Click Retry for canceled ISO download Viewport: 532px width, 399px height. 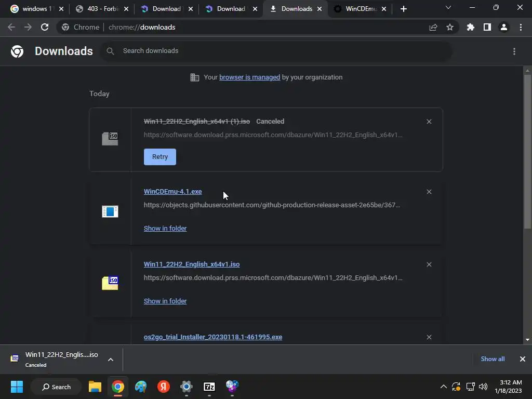[160, 157]
